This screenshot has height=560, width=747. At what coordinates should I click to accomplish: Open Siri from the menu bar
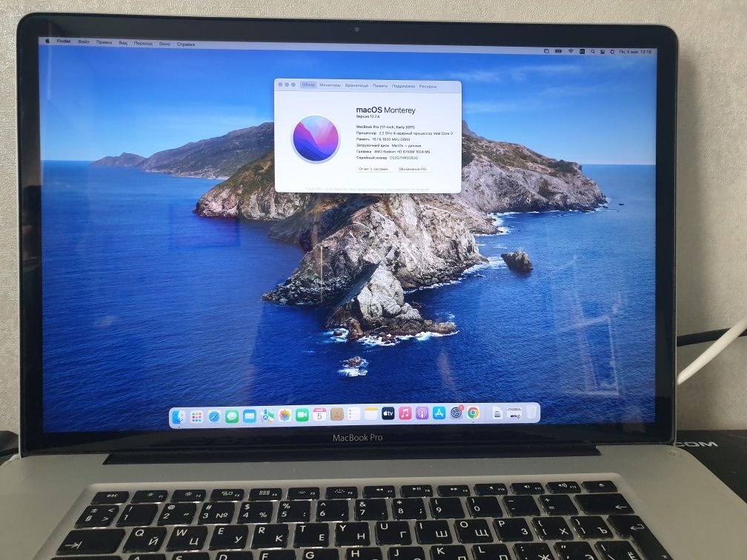point(612,51)
